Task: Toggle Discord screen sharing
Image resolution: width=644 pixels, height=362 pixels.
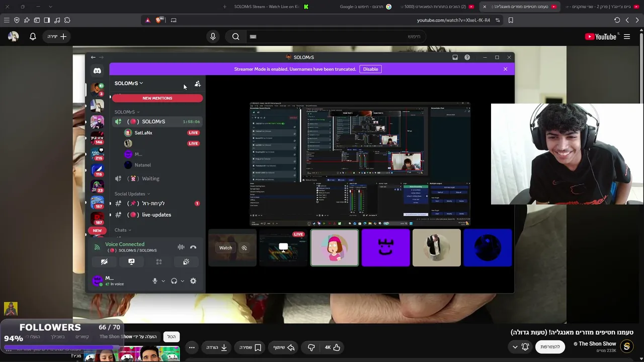Action: (x=131, y=261)
